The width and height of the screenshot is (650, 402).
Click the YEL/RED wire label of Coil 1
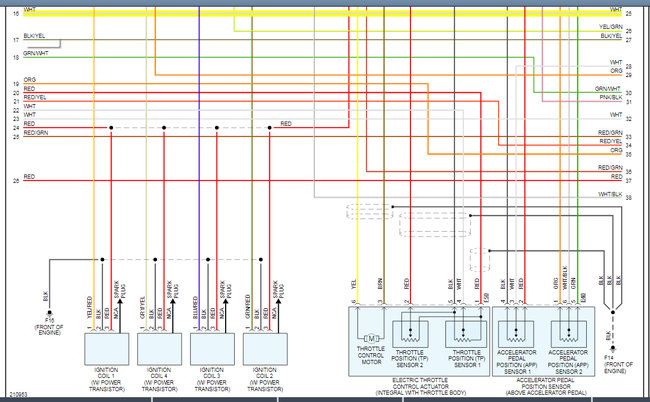pyautogui.click(x=89, y=308)
